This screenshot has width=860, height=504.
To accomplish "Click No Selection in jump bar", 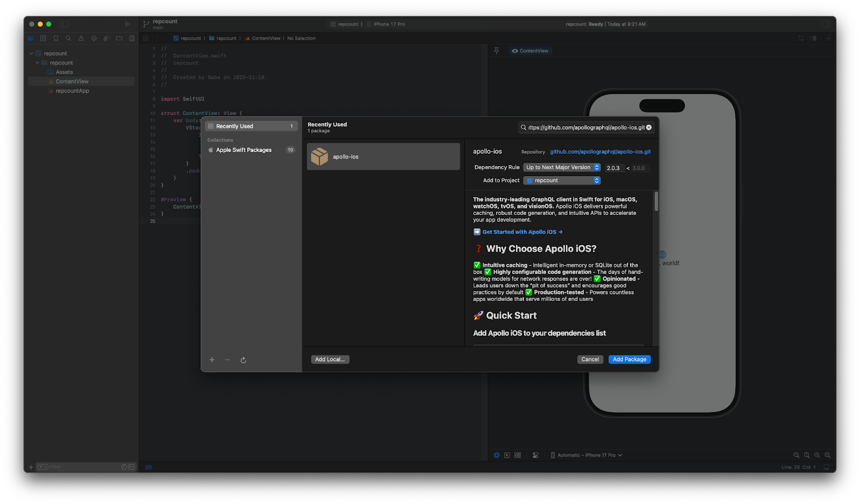I will pos(302,39).
